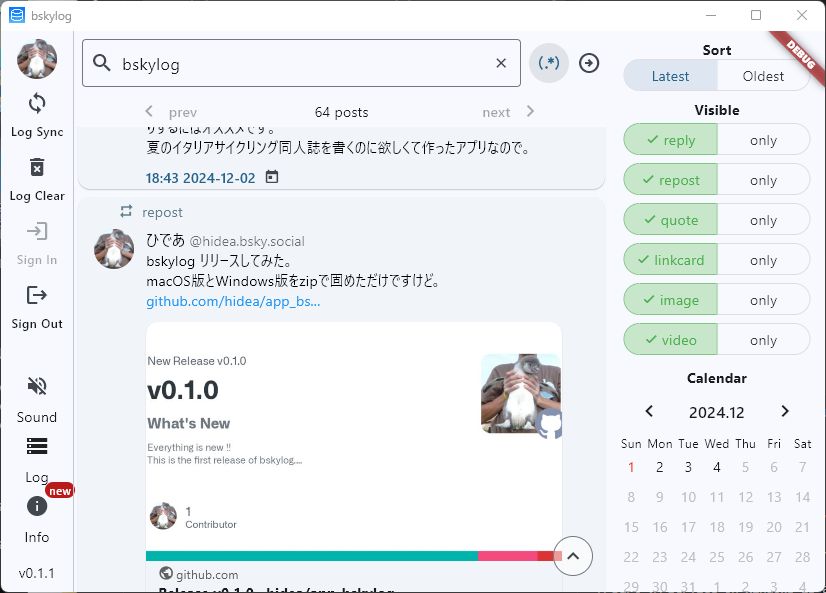Sort by Oldest
This screenshot has height=593, width=826.
[763, 76]
